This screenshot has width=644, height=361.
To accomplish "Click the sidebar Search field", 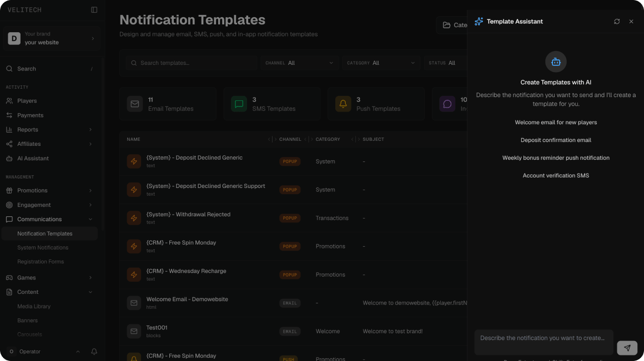I will [49, 69].
